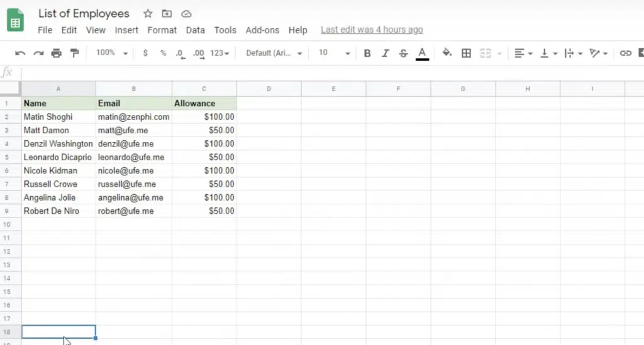Select the Name header cell
The image size is (644, 345).
point(58,104)
